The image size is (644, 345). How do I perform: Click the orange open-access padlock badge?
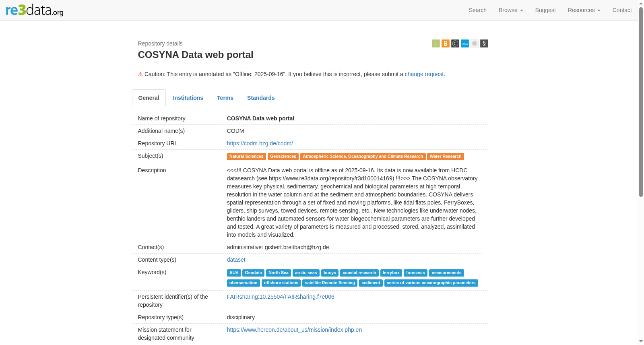[x=445, y=43]
